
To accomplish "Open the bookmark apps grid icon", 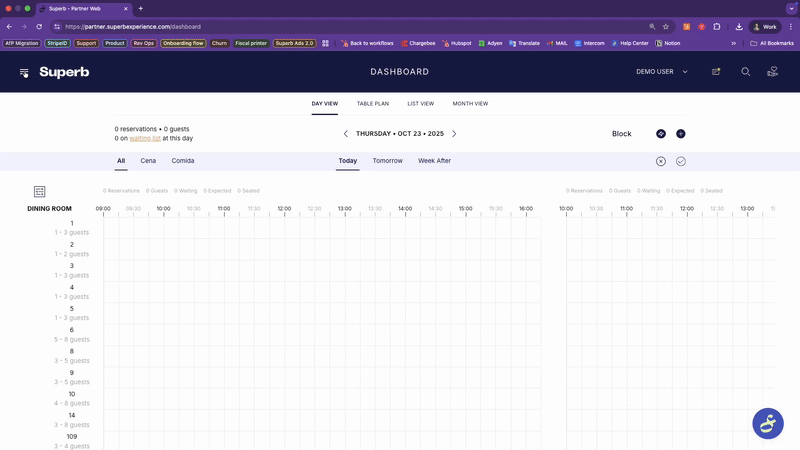I will click(x=325, y=43).
